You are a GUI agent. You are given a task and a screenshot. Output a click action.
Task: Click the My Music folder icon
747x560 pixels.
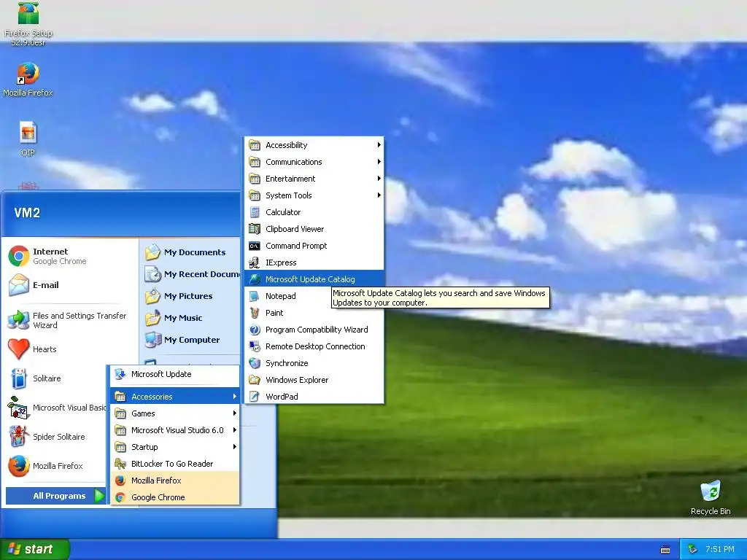click(153, 318)
